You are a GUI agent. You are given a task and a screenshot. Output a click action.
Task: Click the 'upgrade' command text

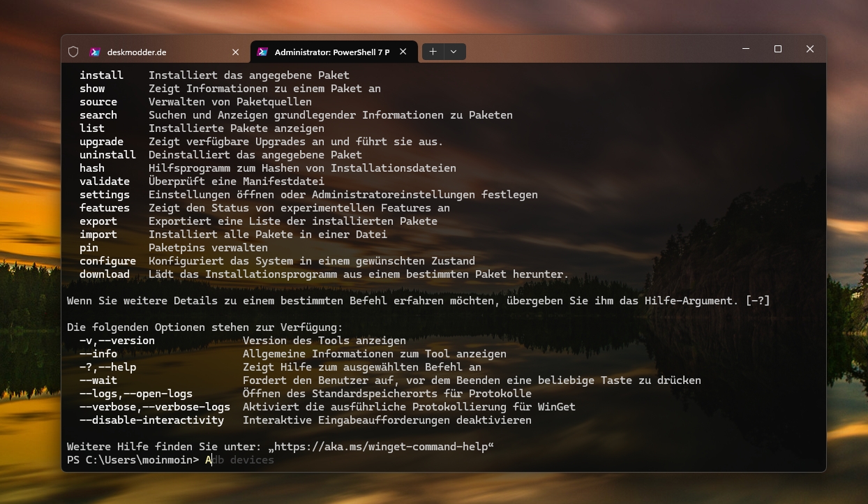(101, 142)
